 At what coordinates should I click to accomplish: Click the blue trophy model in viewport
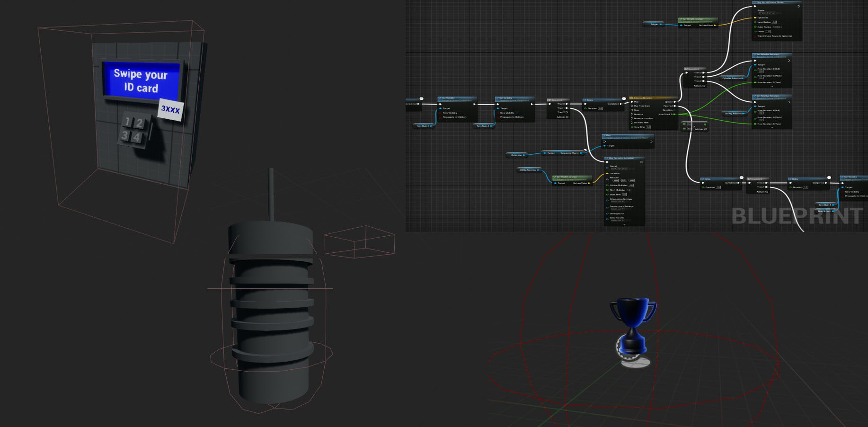pyautogui.click(x=633, y=331)
